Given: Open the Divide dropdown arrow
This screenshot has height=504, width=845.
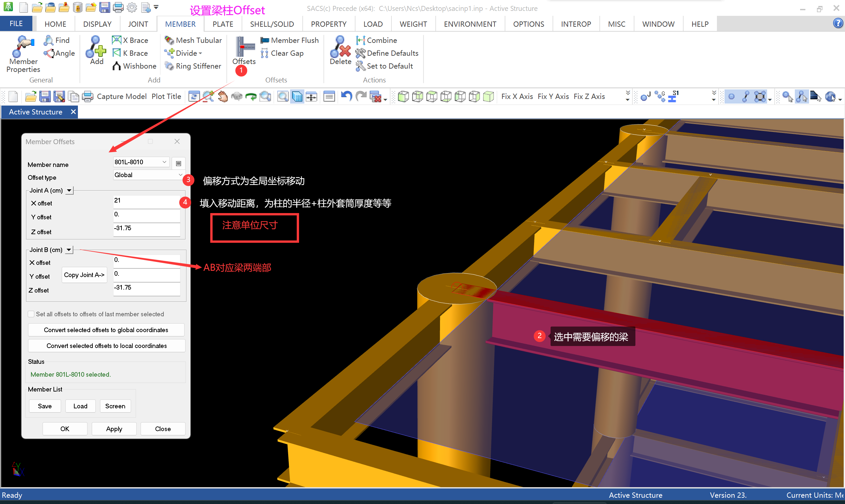Looking at the screenshot, I should click(200, 53).
